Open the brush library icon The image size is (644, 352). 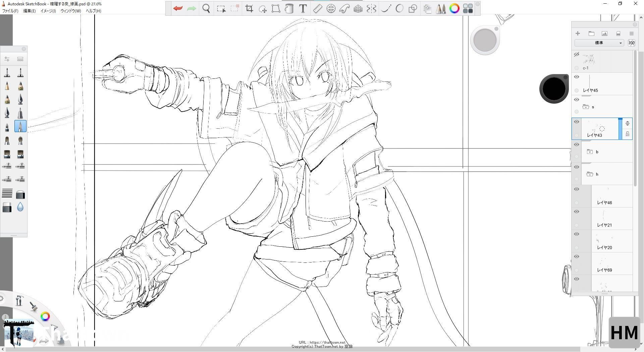(x=20, y=59)
